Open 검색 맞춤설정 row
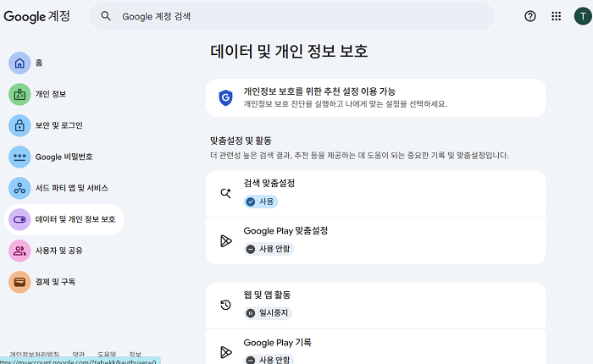The image size is (593, 364). 375,194
